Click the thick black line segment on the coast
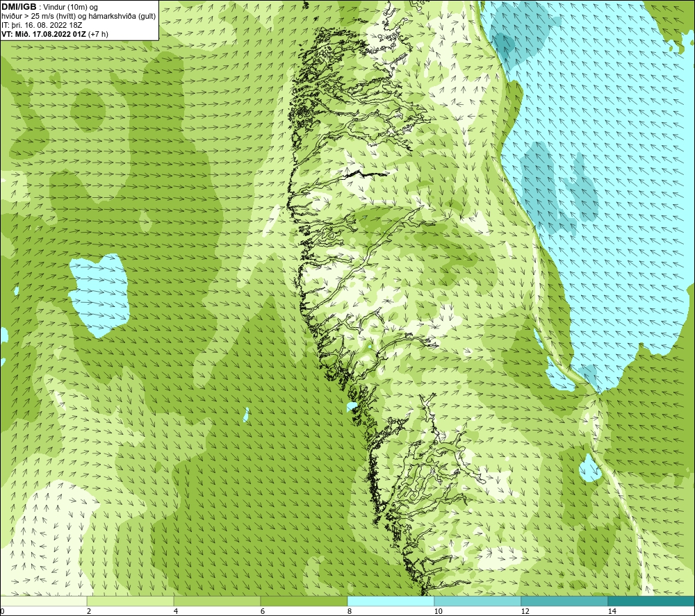The height and width of the screenshot is (616, 695). [366, 174]
